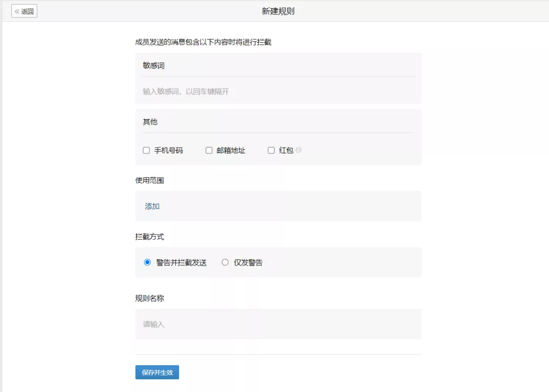Image resolution: width=549 pixels, height=392 pixels.
Task: Enable the 红包 checkbox
Action: 271,150
